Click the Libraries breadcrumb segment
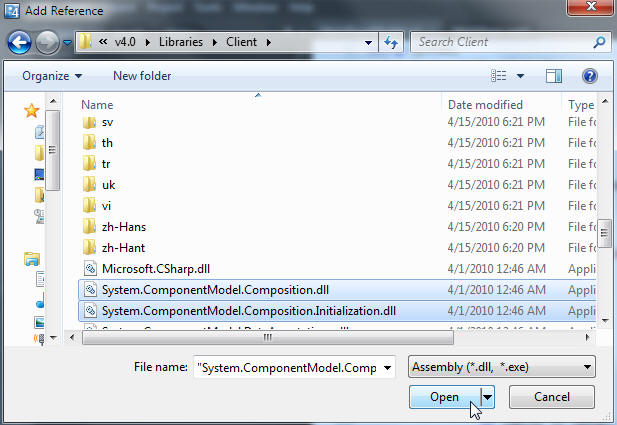The image size is (617, 425). point(181,42)
